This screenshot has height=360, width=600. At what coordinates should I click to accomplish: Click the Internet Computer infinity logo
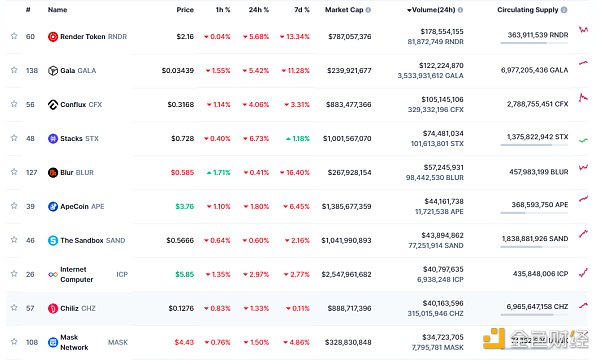pos(53,275)
